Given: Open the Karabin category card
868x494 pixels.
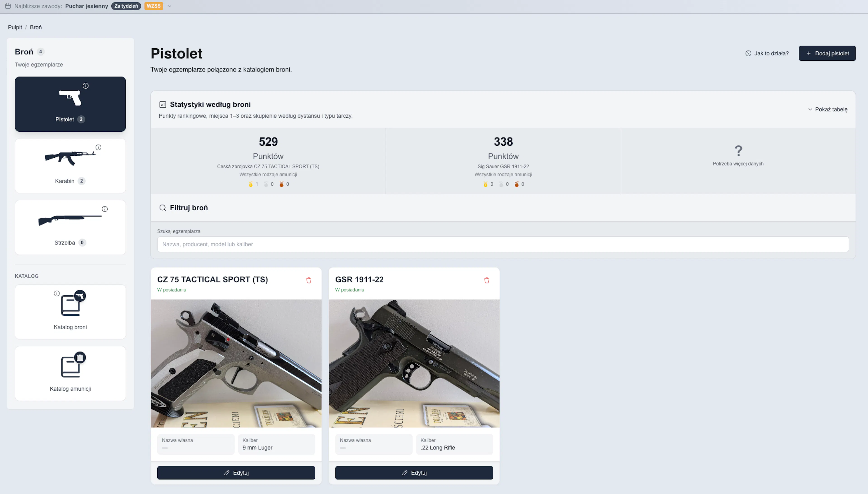Looking at the screenshot, I should (x=70, y=166).
